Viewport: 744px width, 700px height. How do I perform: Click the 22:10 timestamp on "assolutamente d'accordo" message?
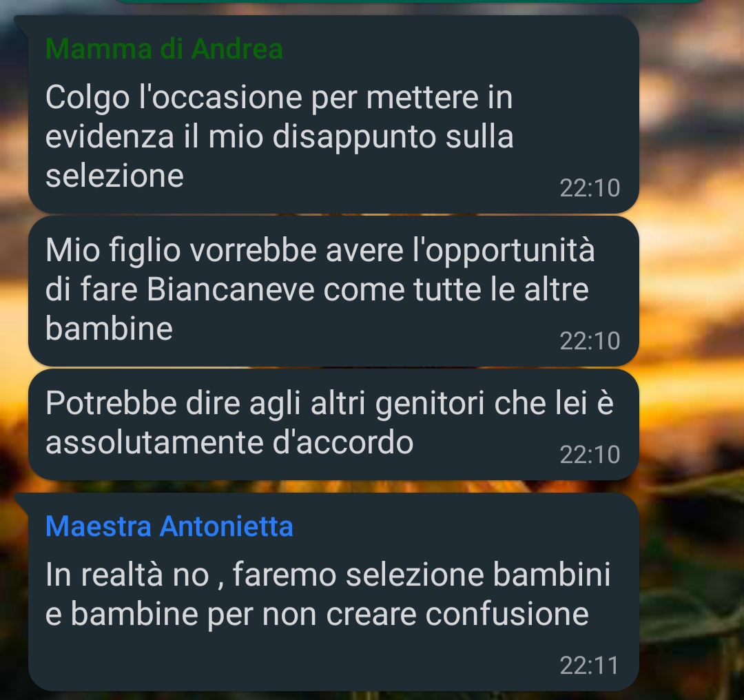[590, 455]
